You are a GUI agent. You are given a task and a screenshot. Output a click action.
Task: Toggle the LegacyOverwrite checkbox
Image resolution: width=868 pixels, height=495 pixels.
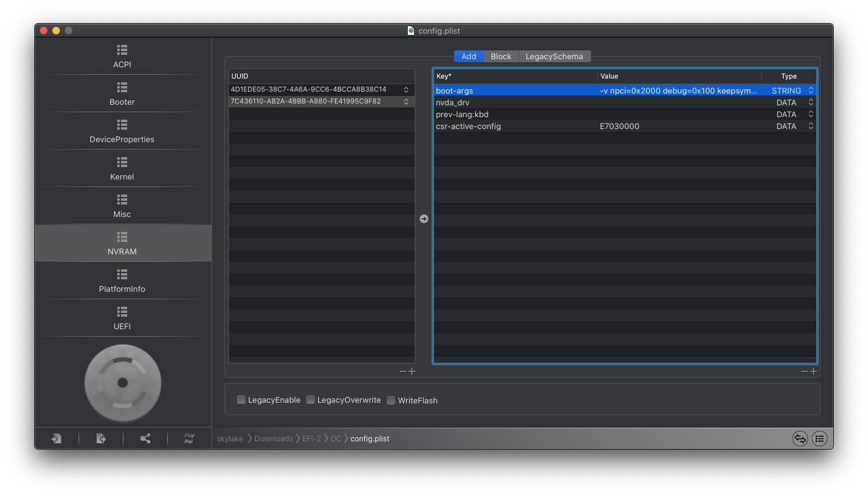(311, 400)
